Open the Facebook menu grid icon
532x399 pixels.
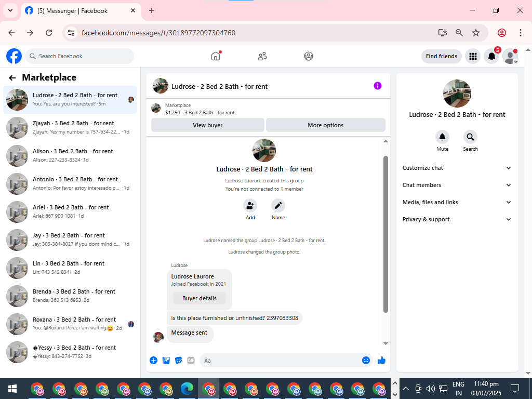pos(473,56)
